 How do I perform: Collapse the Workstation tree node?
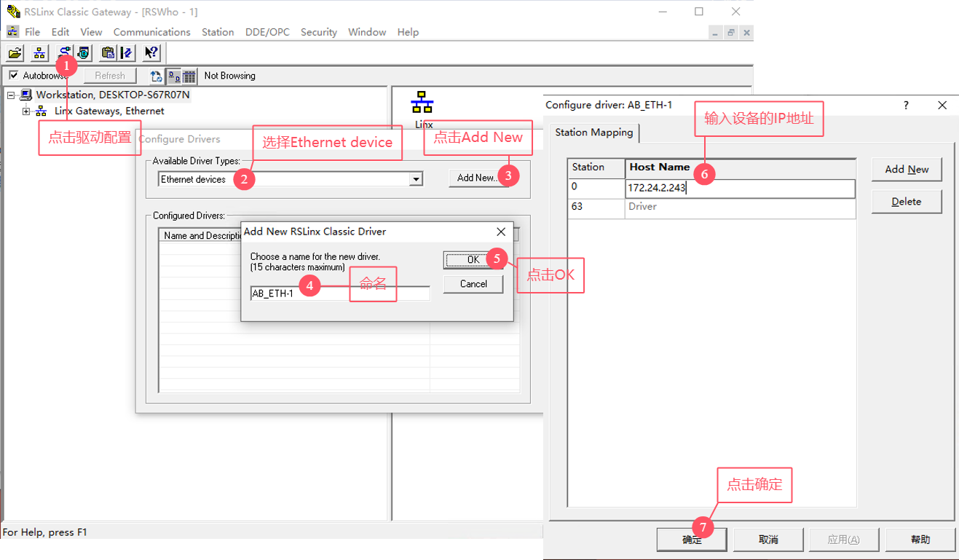tap(10, 95)
